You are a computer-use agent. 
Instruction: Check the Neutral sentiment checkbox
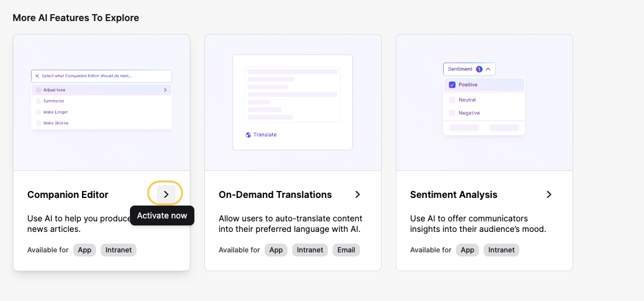point(452,100)
